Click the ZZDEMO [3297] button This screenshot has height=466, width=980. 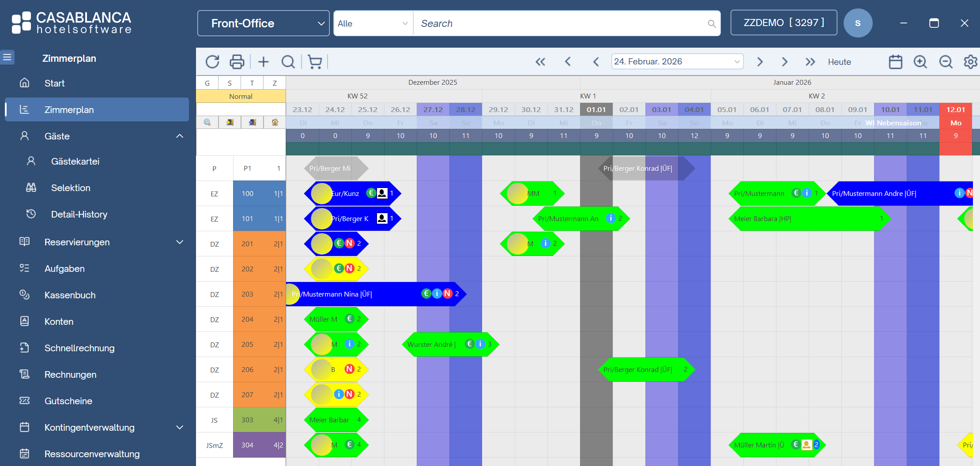(x=784, y=23)
